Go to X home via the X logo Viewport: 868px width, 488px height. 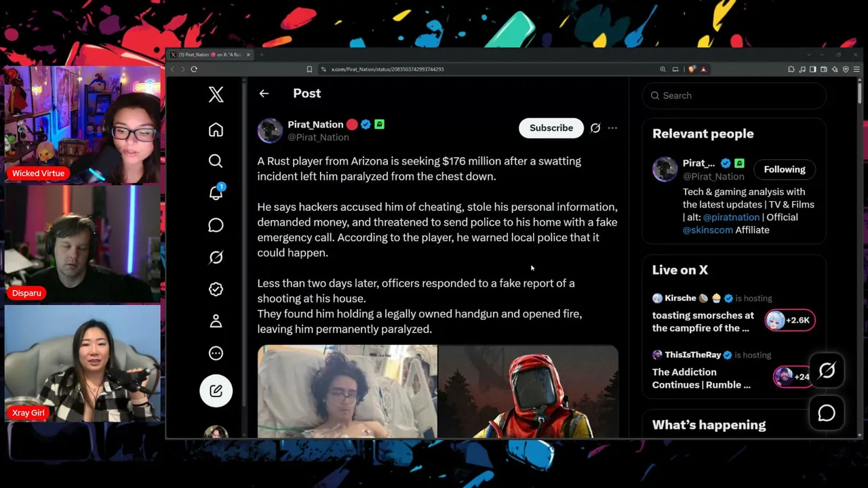(x=216, y=94)
